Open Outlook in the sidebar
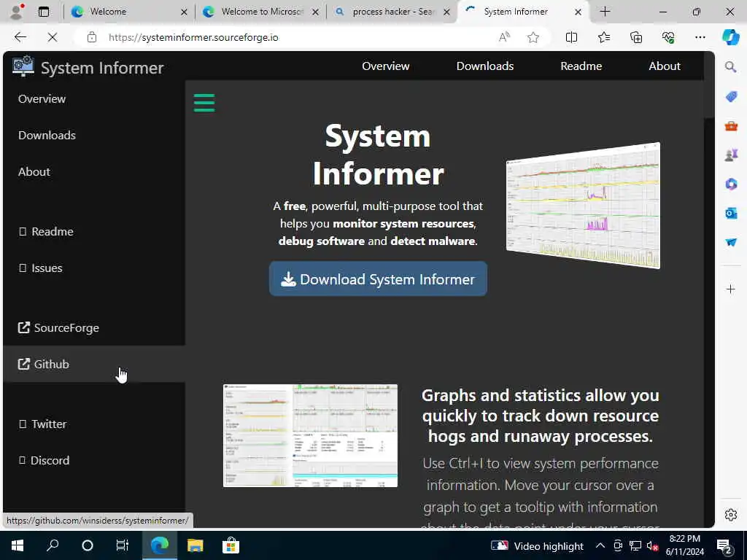 coord(731,213)
